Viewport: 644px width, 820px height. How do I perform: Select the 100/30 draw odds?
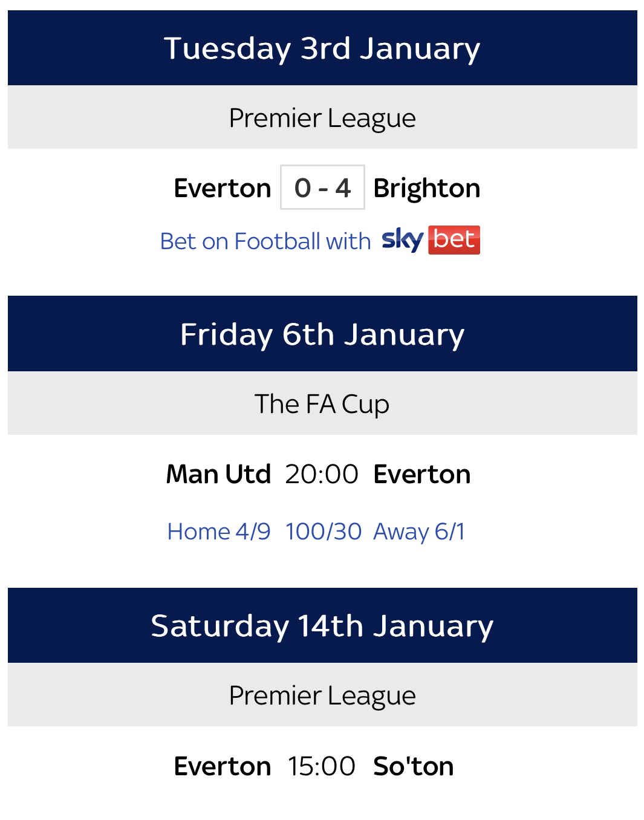click(323, 532)
